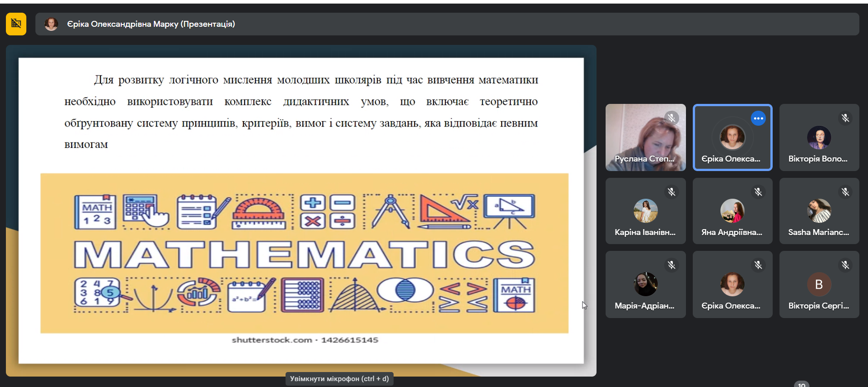Click Вікторія Воло... profile avatar
The width and height of the screenshot is (868, 387).
coord(819,137)
